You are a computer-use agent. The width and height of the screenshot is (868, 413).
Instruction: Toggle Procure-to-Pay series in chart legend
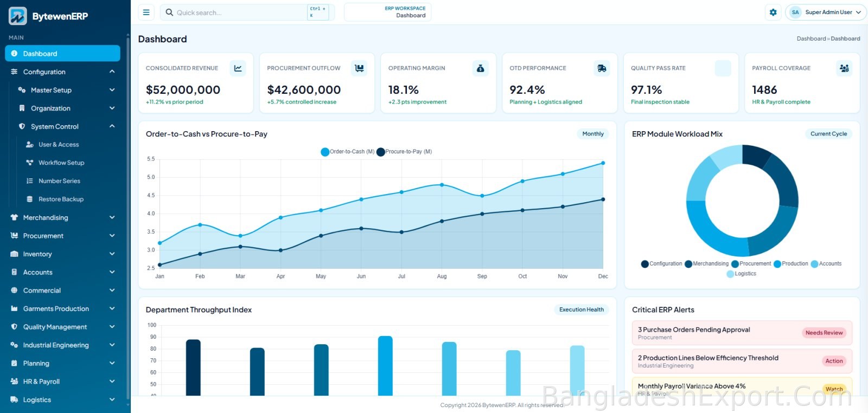[x=404, y=152]
